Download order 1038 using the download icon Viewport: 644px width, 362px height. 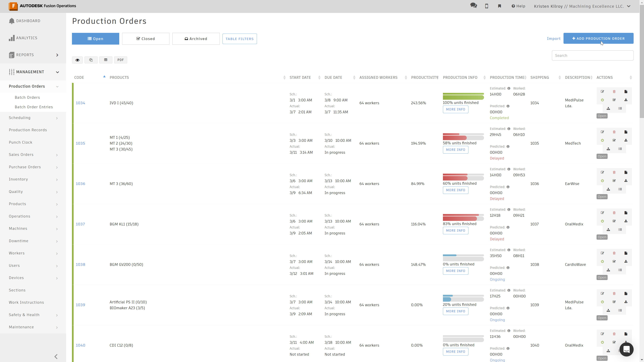[x=626, y=261]
